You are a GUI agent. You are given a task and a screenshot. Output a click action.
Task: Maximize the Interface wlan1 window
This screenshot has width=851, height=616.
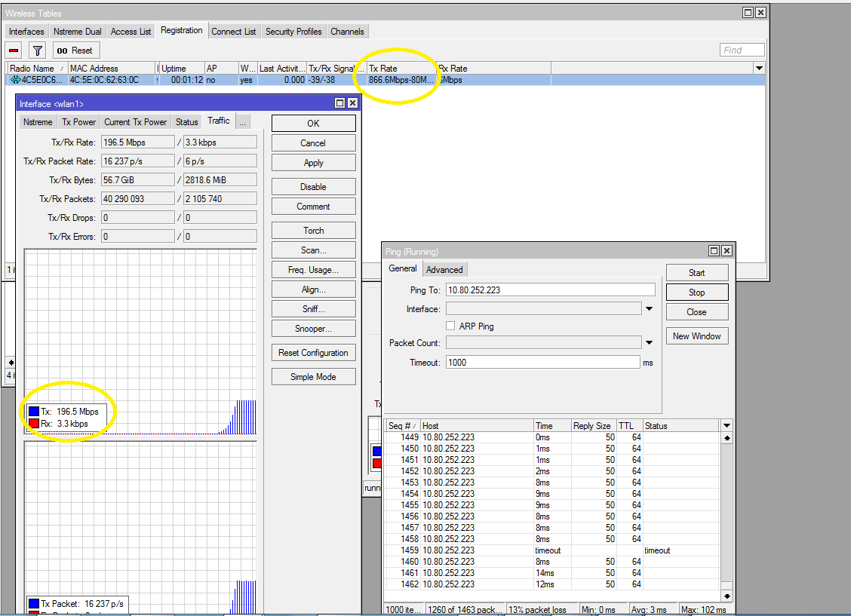point(339,103)
